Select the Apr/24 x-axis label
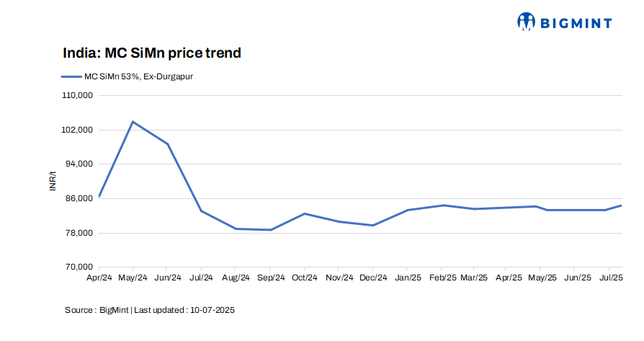 point(99,278)
